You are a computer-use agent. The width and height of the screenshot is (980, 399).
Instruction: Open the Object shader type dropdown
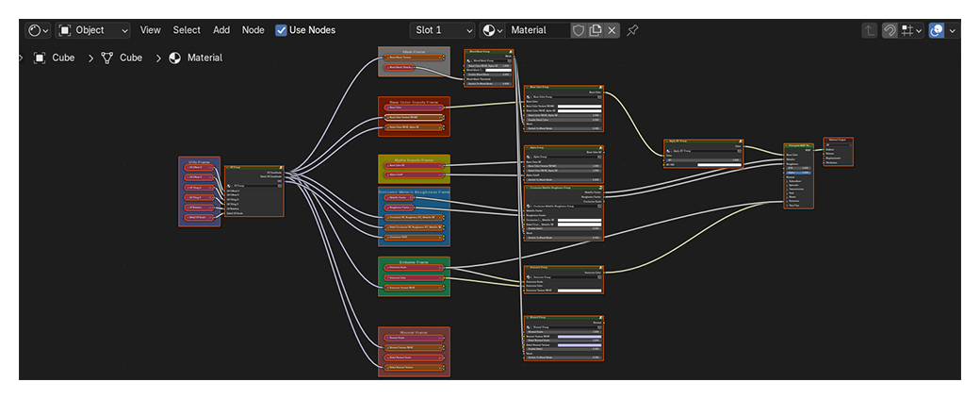pos(93,30)
